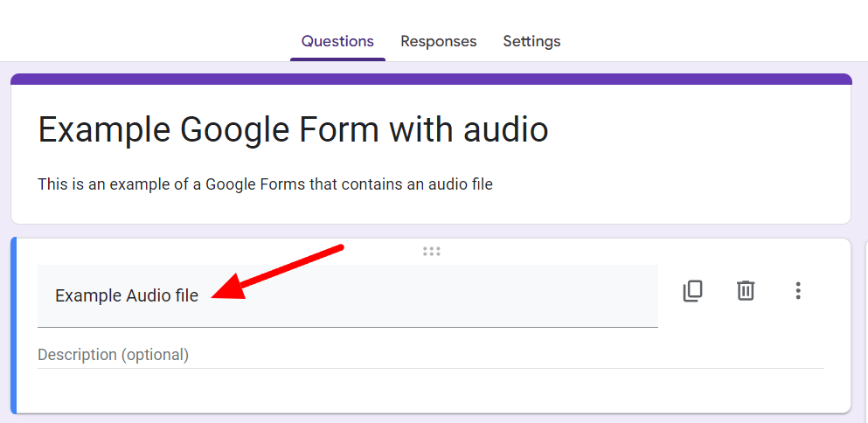Delete the Example Audio file item
Screen dimensions: 868x423
tap(745, 291)
